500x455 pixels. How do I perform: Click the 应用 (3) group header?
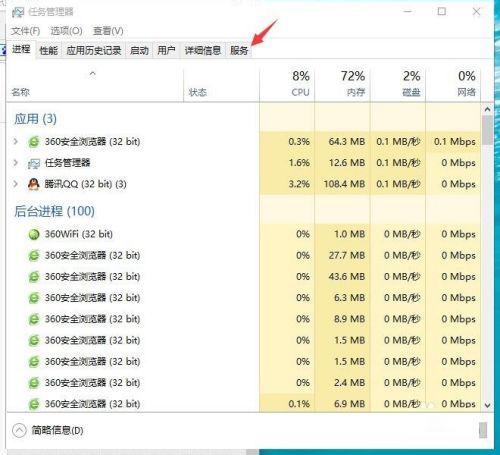coord(36,119)
